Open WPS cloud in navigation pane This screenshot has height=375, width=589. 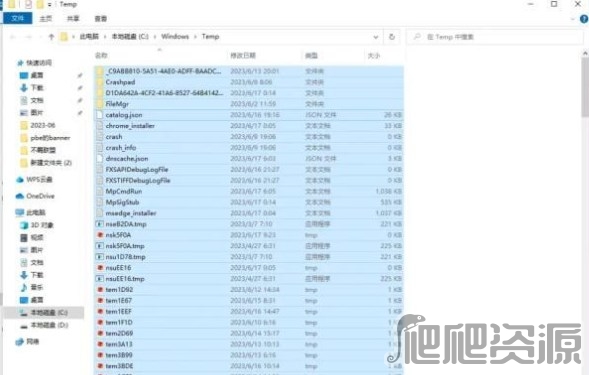point(34,180)
